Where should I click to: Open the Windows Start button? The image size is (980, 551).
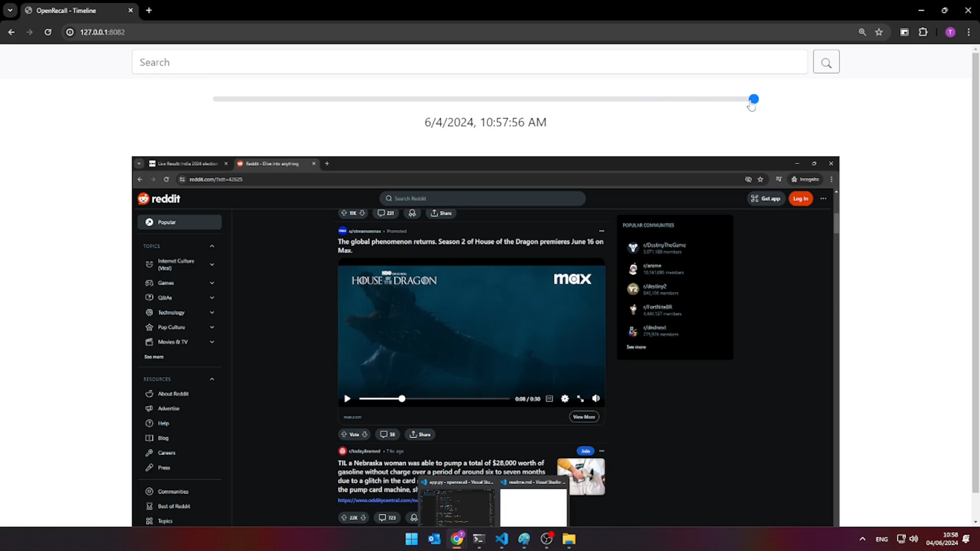coord(411,539)
